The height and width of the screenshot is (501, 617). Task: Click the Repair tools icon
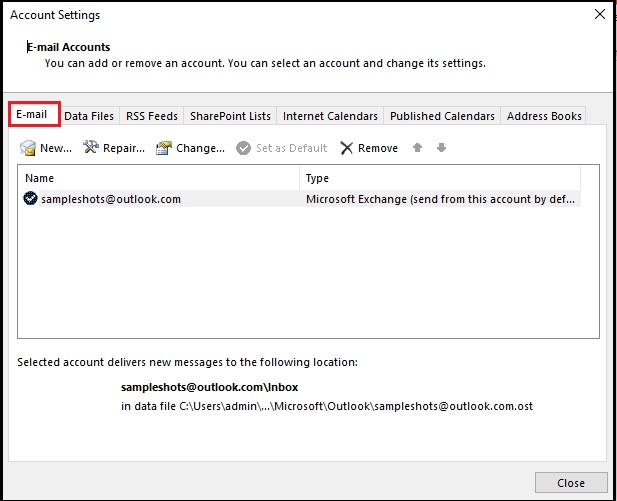click(x=91, y=147)
